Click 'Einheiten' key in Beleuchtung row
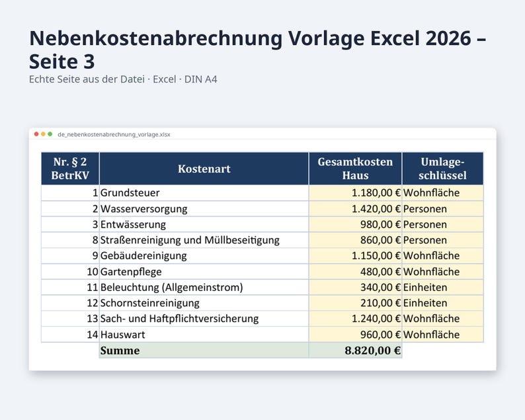Screen dimensions: 525x420 [442, 287]
